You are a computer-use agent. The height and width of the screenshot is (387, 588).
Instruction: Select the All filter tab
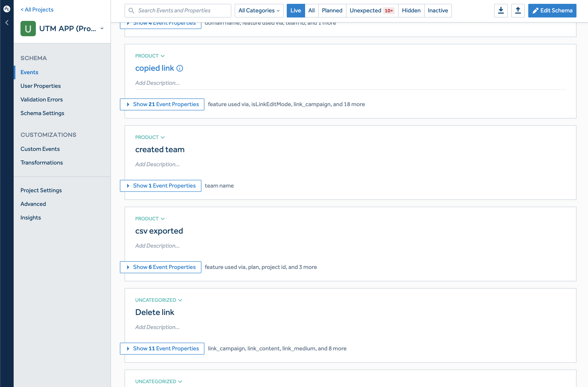pos(311,11)
